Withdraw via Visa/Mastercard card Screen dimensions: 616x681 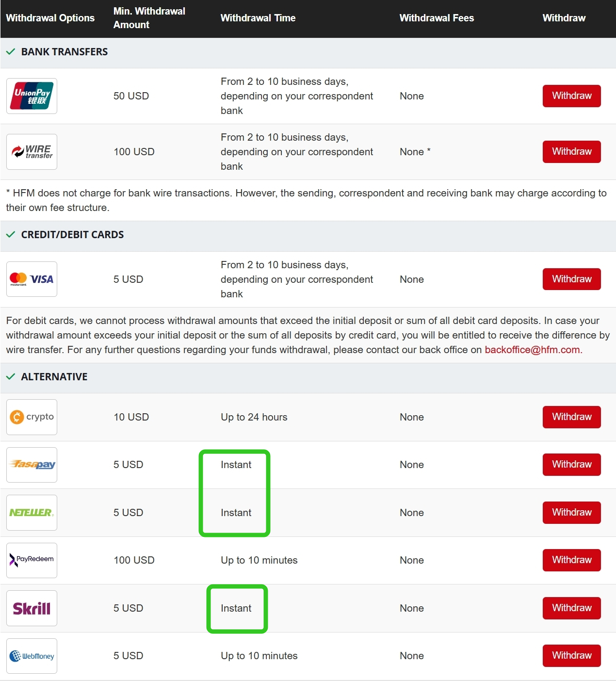[x=571, y=279]
